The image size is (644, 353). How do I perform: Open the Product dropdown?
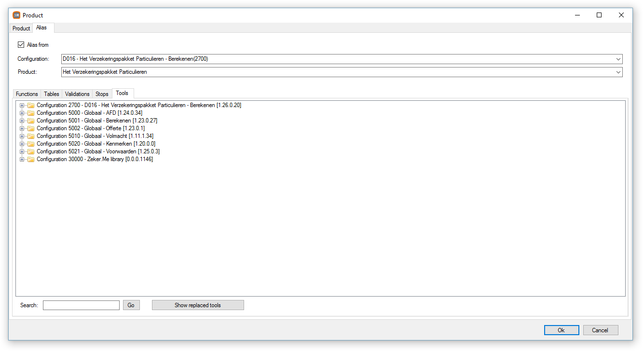pos(618,72)
